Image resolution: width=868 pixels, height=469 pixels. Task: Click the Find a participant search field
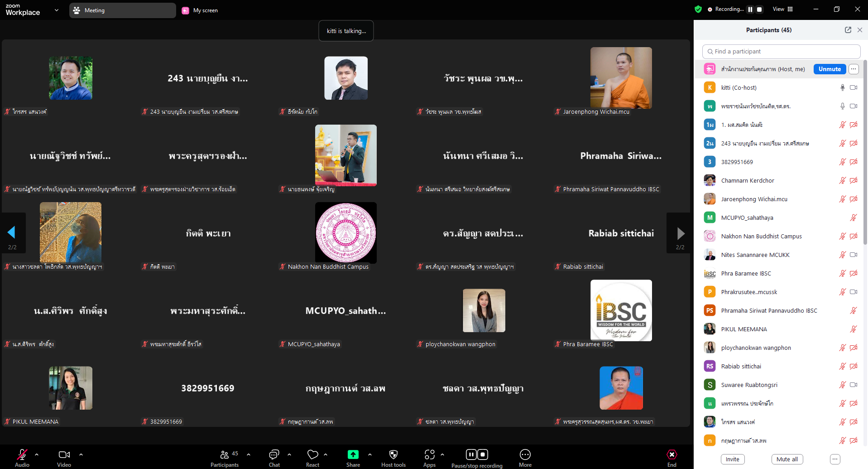pos(781,52)
